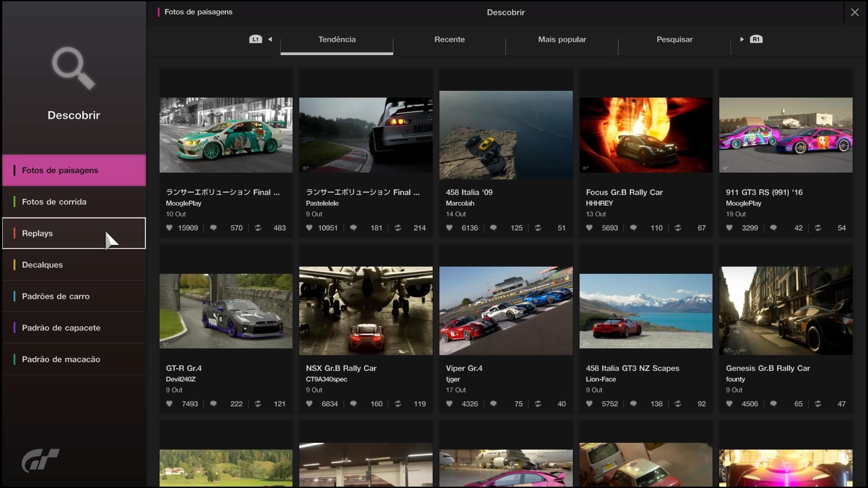868x488 pixels.
Task: Close the Descobrir window
Action: pyautogui.click(x=854, y=12)
